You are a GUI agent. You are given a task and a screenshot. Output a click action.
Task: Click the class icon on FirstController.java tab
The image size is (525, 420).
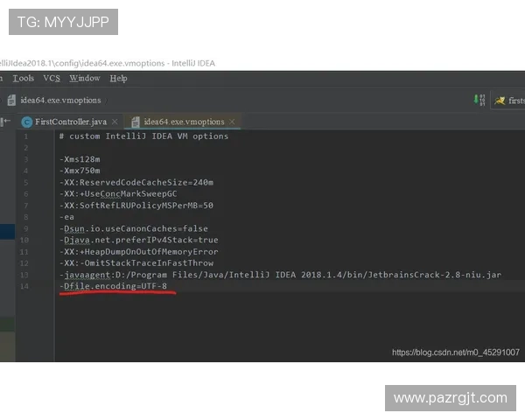pos(27,122)
